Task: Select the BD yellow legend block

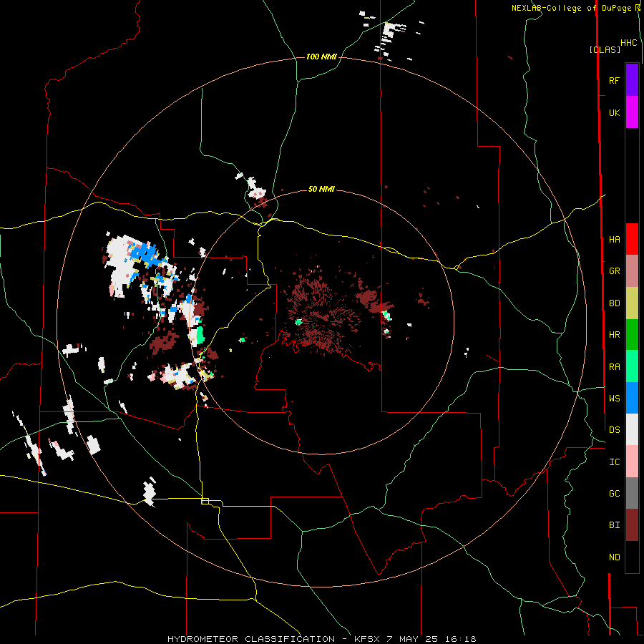Action: click(632, 303)
